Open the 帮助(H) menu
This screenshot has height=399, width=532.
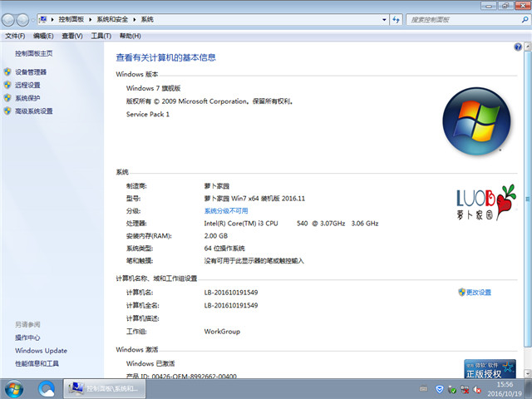pos(131,36)
